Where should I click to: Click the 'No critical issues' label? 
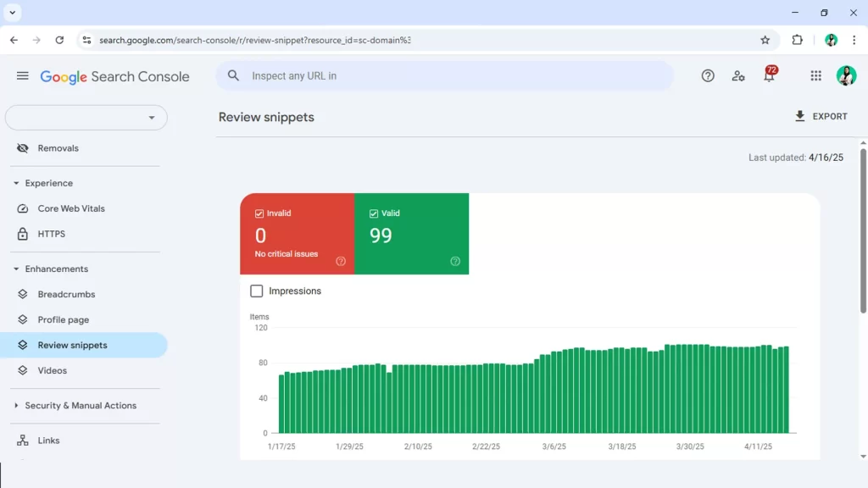[x=287, y=254]
